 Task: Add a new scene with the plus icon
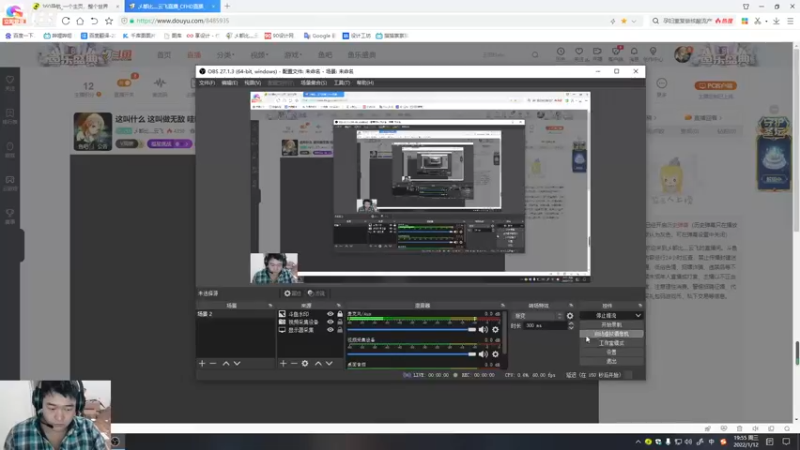202,363
